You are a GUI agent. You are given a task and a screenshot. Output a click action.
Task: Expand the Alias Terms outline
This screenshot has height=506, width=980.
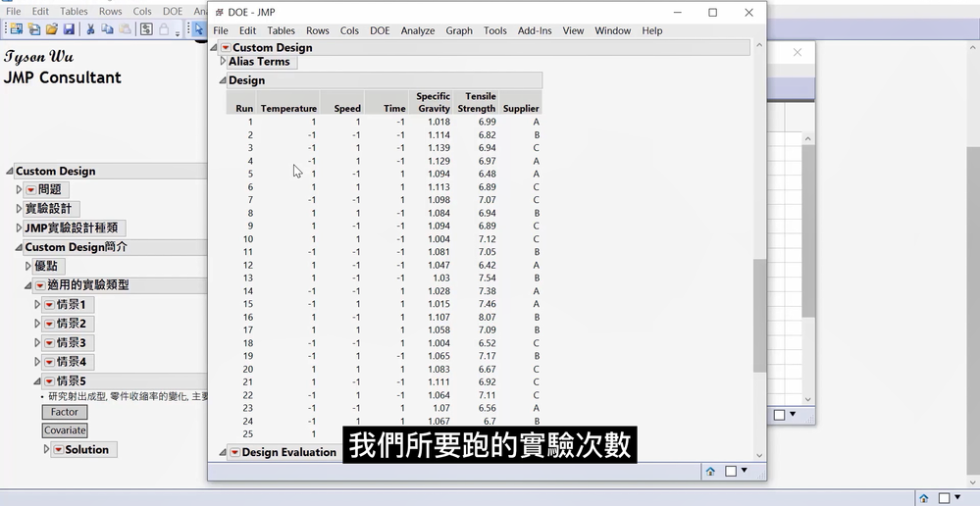click(x=223, y=61)
